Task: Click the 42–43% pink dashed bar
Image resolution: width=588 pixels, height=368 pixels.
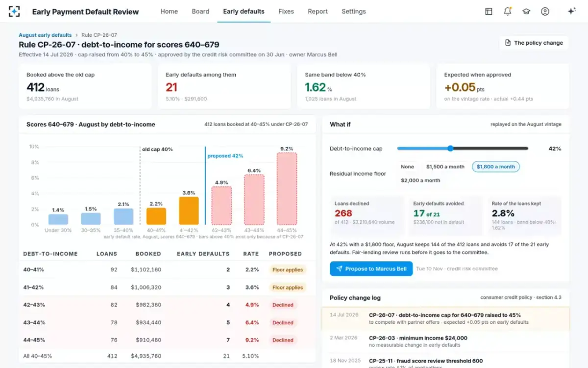Action: 221,206
